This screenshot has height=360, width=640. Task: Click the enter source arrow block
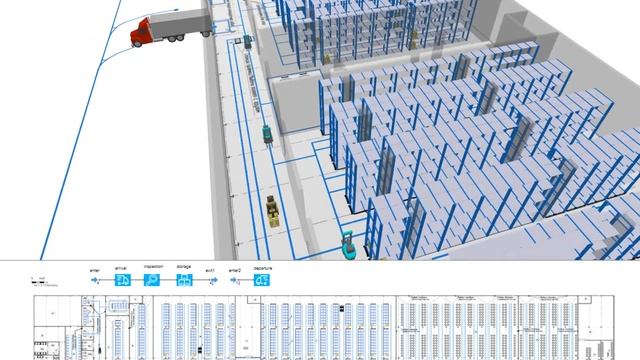(x=95, y=280)
